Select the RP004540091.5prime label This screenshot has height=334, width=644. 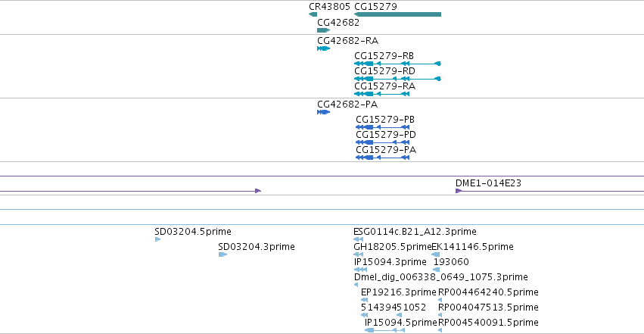pos(488,323)
